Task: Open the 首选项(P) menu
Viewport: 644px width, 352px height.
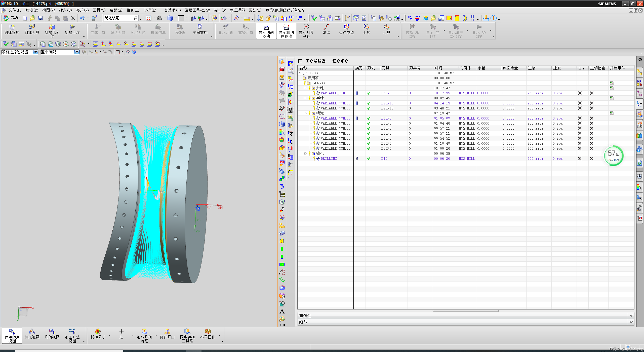Action: click(x=173, y=10)
